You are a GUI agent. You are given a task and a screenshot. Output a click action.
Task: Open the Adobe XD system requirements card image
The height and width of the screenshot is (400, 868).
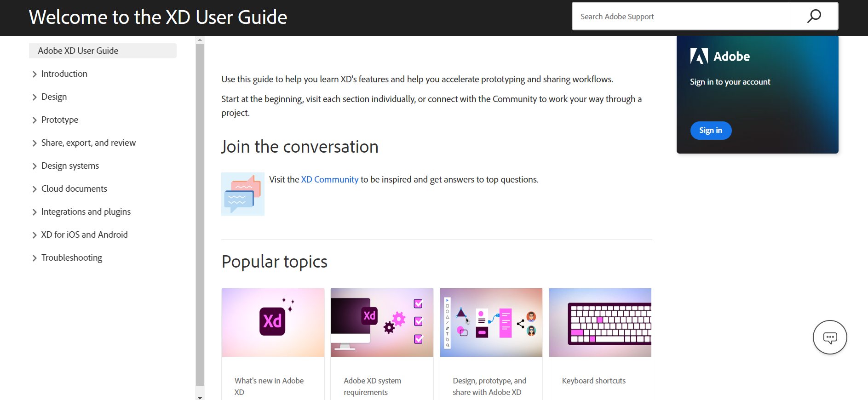[382, 322]
